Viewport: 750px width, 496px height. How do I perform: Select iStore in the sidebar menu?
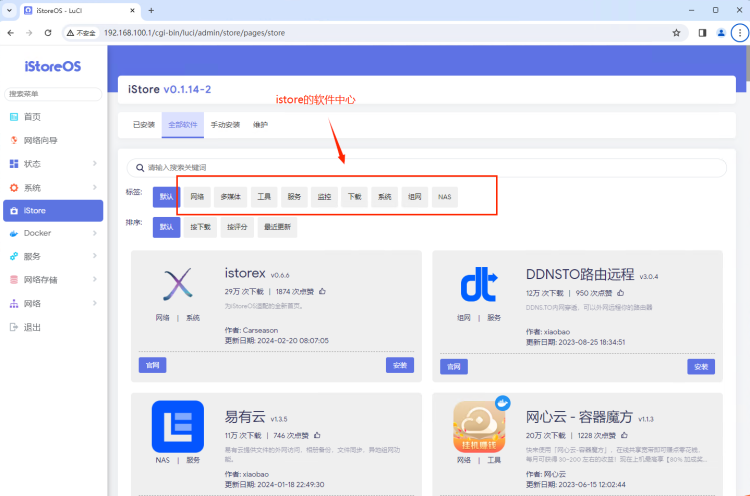[53, 210]
